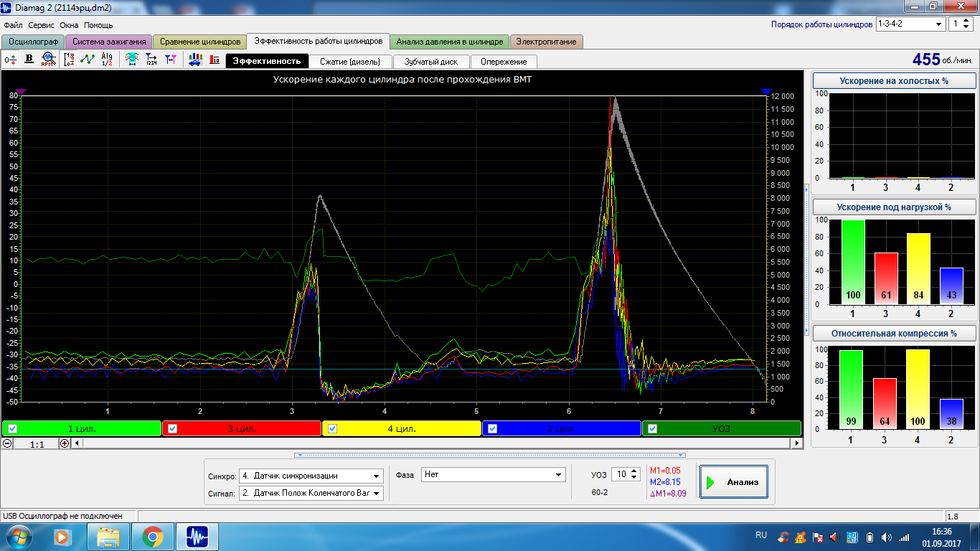Click the purple left marker triangle on the graph
Image resolution: width=980 pixels, height=551 pixels.
click(21, 92)
